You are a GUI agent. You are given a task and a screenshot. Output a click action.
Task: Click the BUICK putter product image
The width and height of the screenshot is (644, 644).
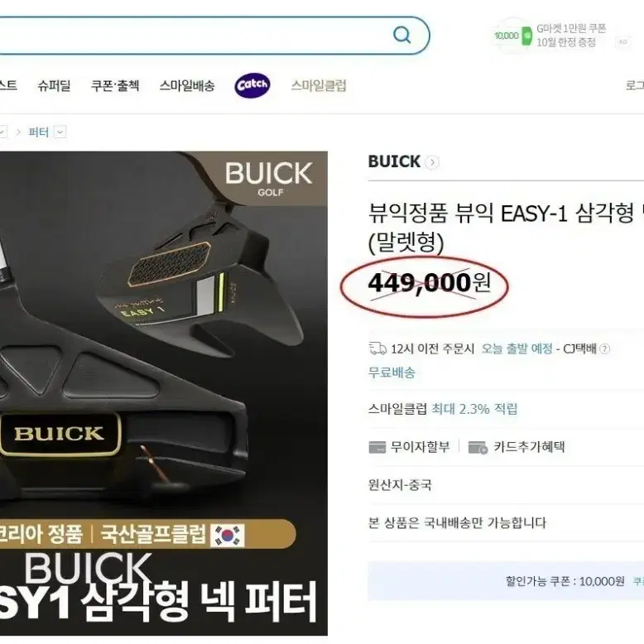tap(163, 393)
